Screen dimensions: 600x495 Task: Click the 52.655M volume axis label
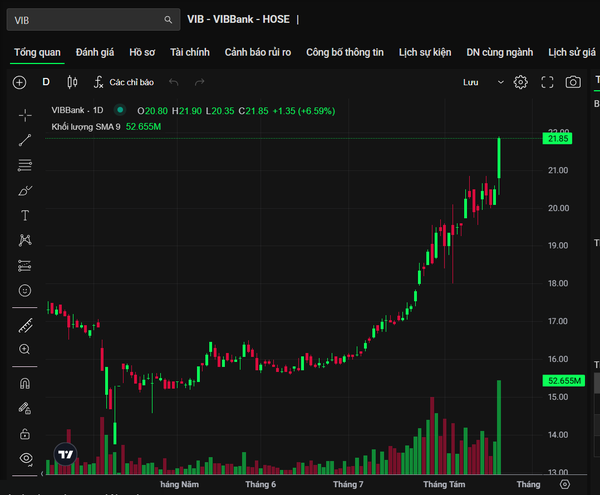564,381
